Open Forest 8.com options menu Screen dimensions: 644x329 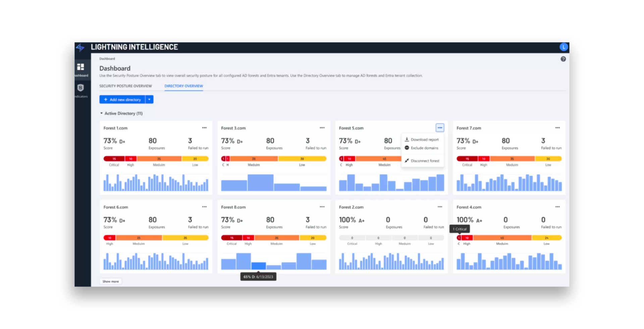click(x=322, y=207)
